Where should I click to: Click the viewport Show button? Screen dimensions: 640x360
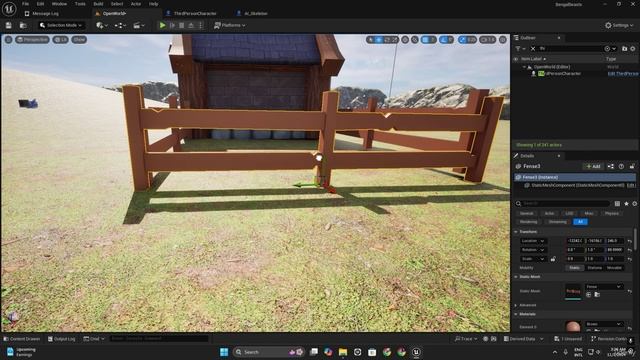coord(79,40)
